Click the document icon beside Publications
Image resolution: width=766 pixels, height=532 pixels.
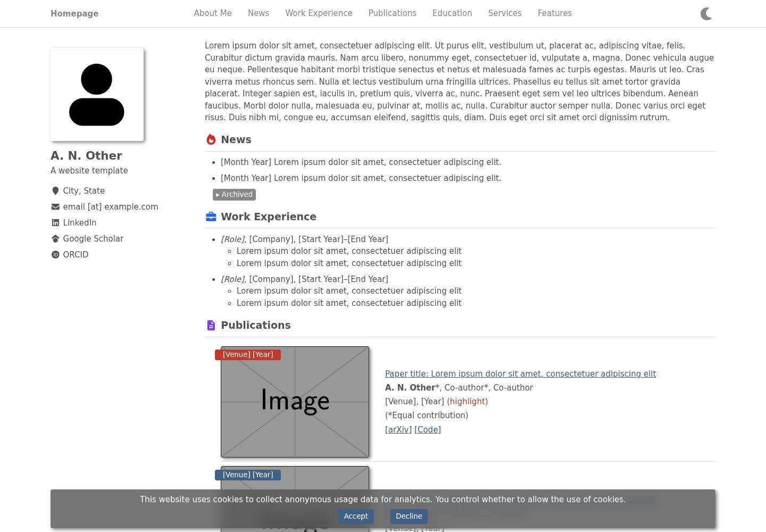pyautogui.click(x=211, y=325)
